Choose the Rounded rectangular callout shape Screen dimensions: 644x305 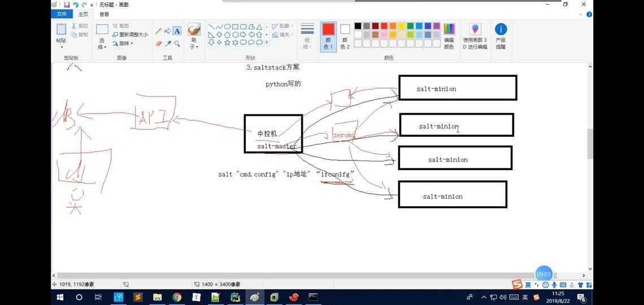click(243, 42)
